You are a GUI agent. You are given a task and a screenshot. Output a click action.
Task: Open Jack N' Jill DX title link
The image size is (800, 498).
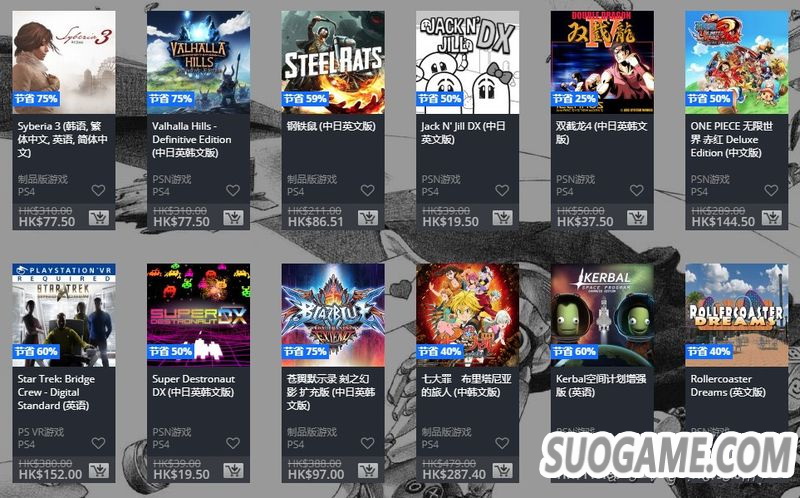463,133
